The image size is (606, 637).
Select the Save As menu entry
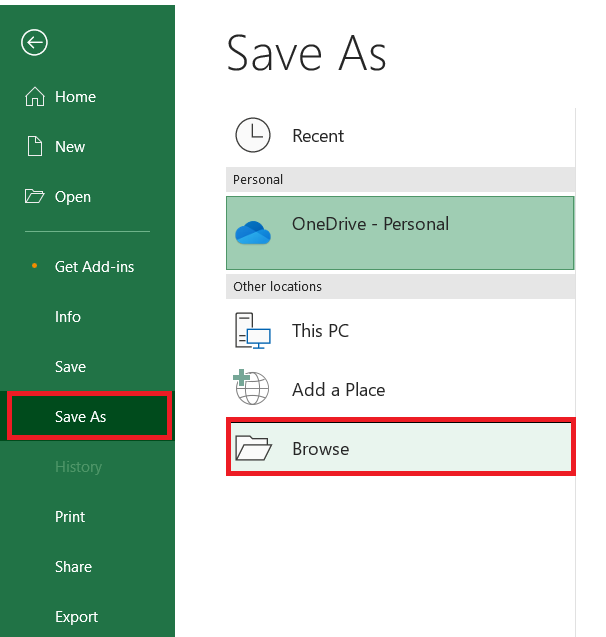point(87,416)
